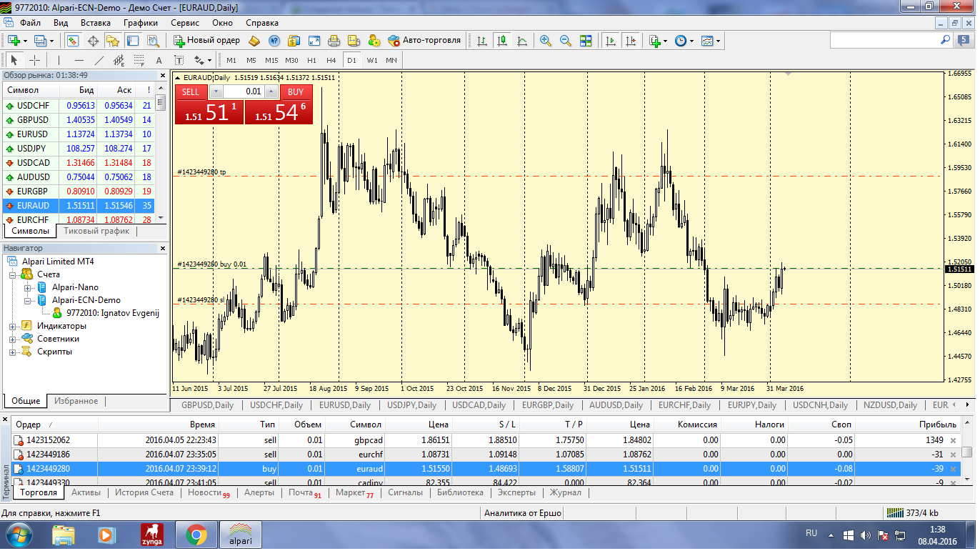This screenshot has width=980, height=556.
Task: Expand the Индикаторы tree node
Action: pos(13,326)
